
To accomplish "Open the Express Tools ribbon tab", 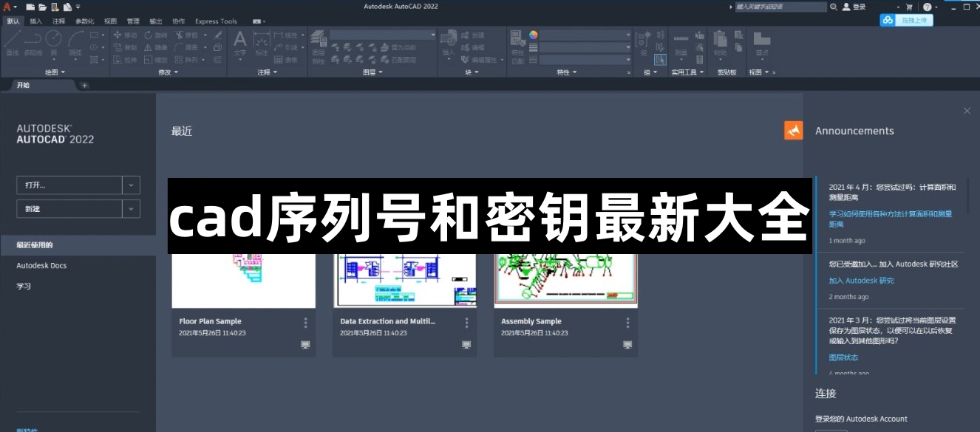I will pos(216,21).
